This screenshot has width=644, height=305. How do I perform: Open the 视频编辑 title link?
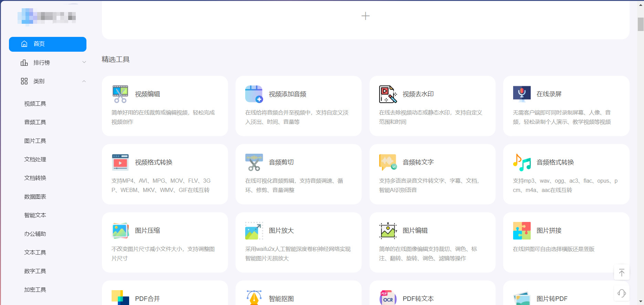coord(147,94)
